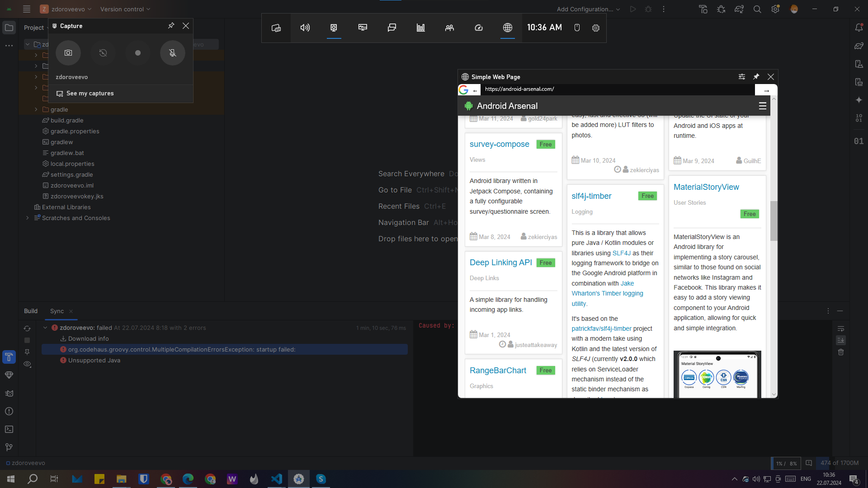The image size is (868, 488).
Task: Open the Deep Linking API link
Action: click(x=500, y=263)
